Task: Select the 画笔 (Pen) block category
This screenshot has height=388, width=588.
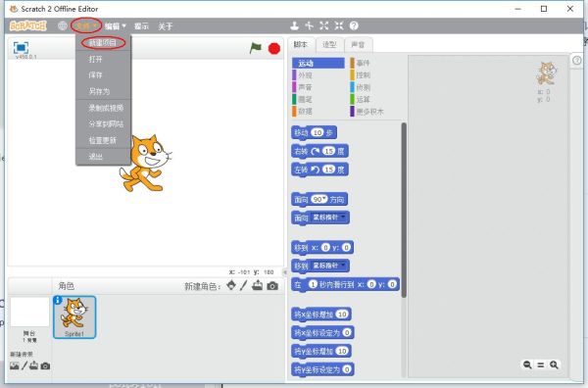Action: pos(318,99)
